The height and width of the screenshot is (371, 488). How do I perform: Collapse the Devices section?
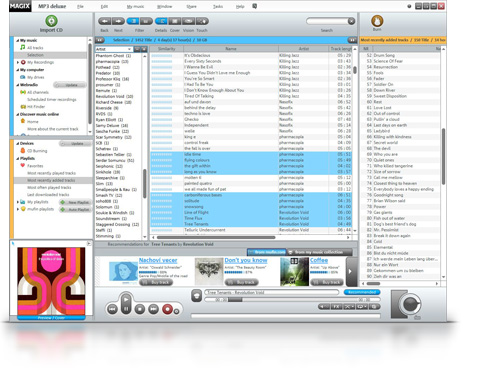point(17,143)
